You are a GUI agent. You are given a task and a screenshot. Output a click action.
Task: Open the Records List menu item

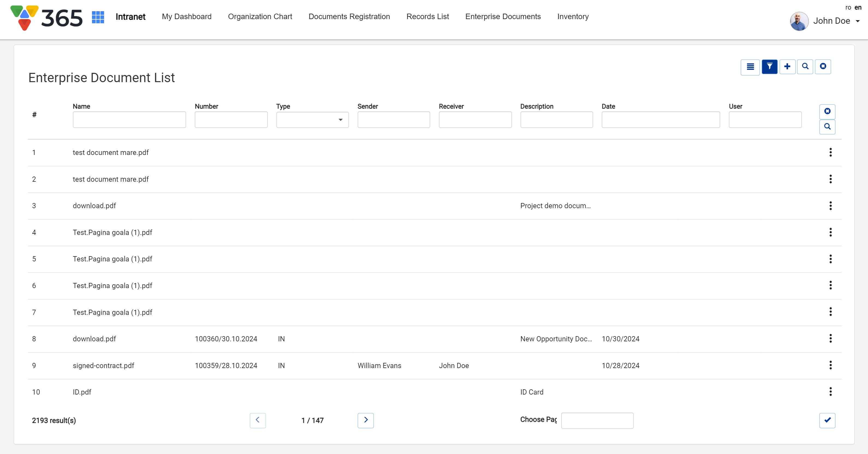427,16
